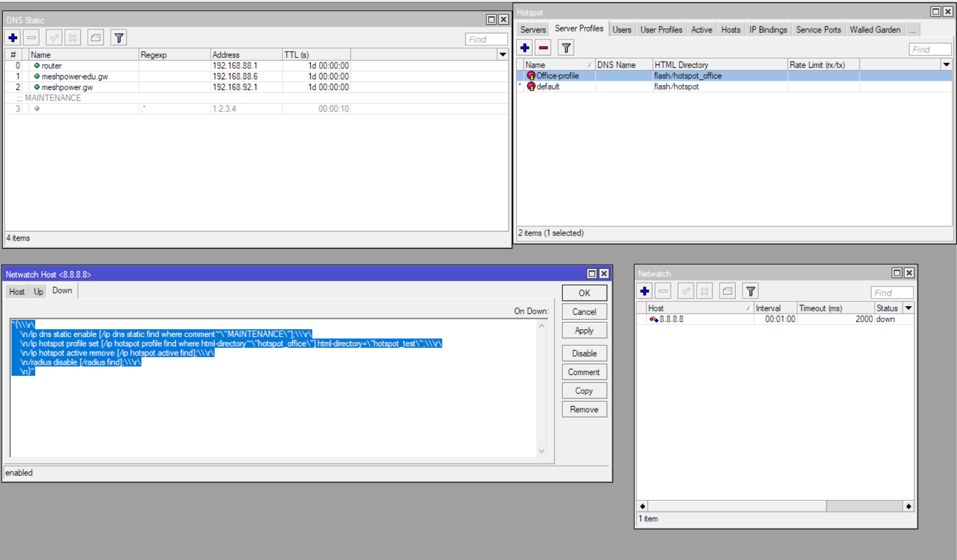The height and width of the screenshot is (560, 957).
Task: Add a new DNS Static entry
Action: 13,38
